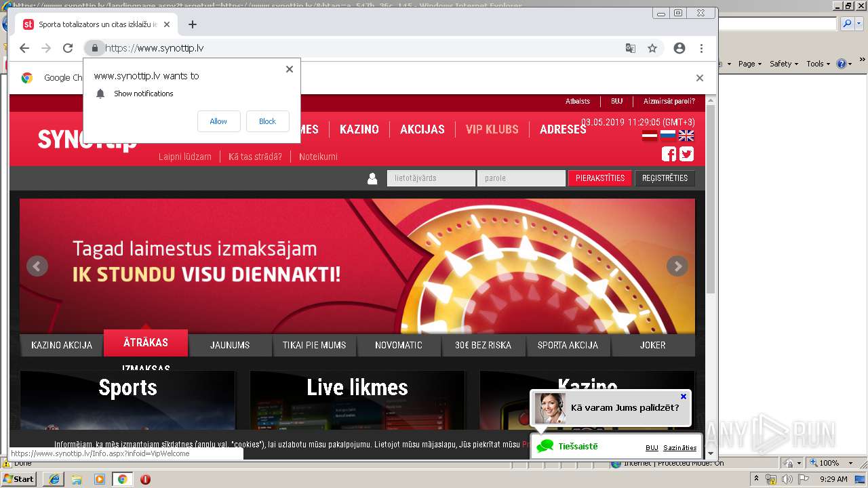Dismiss the notification permission popup
The width and height of the screenshot is (868, 488).
[x=290, y=69]
